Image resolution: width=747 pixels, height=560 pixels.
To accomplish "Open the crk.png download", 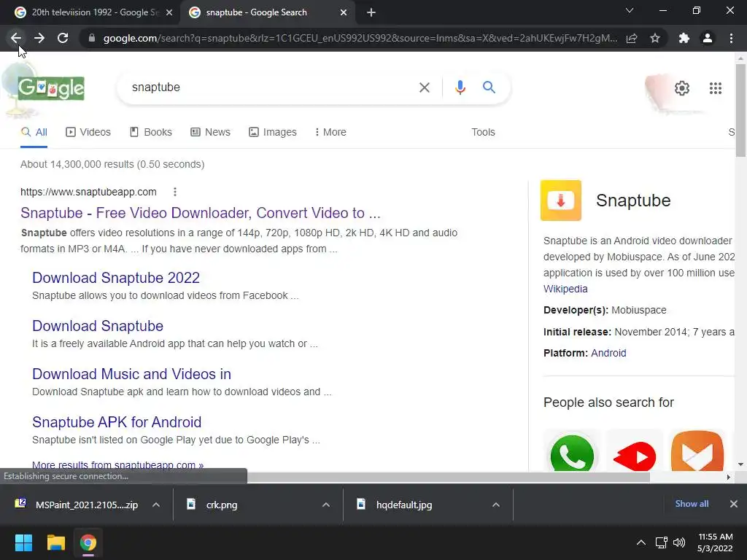I will pos(212,505).
